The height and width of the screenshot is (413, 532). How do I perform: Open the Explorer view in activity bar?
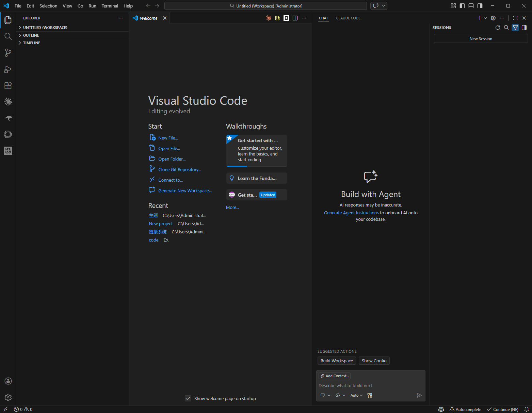pos(8,20)
